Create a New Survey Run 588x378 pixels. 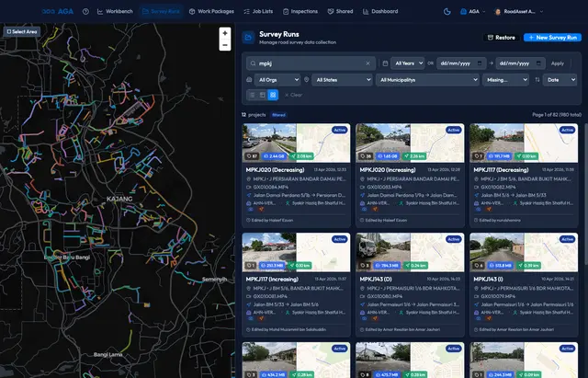click(552, 38)
